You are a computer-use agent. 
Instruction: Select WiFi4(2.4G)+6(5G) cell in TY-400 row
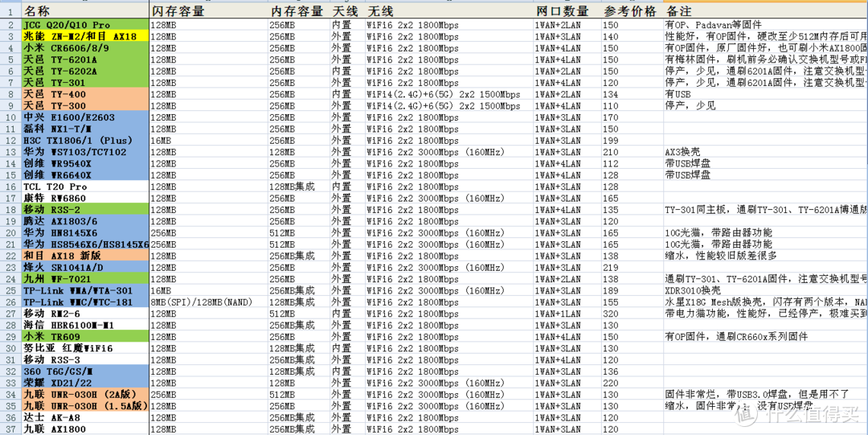pos(449,94)
